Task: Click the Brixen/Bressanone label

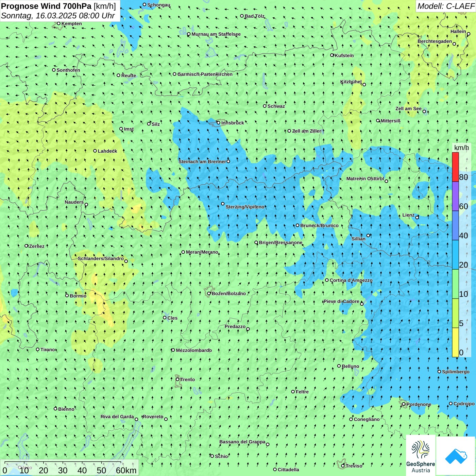Action: (280, 242)
